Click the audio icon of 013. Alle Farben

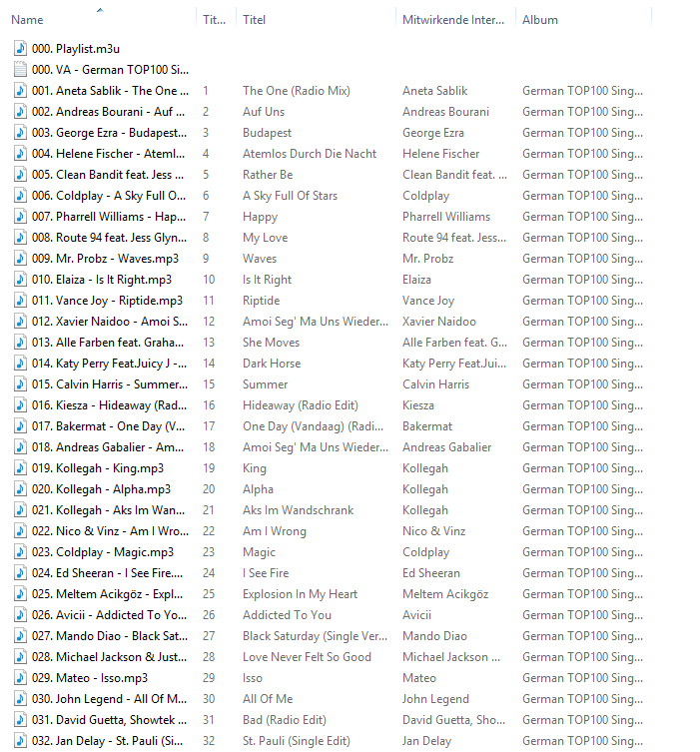pyautogui.click(x=20, y=343)
